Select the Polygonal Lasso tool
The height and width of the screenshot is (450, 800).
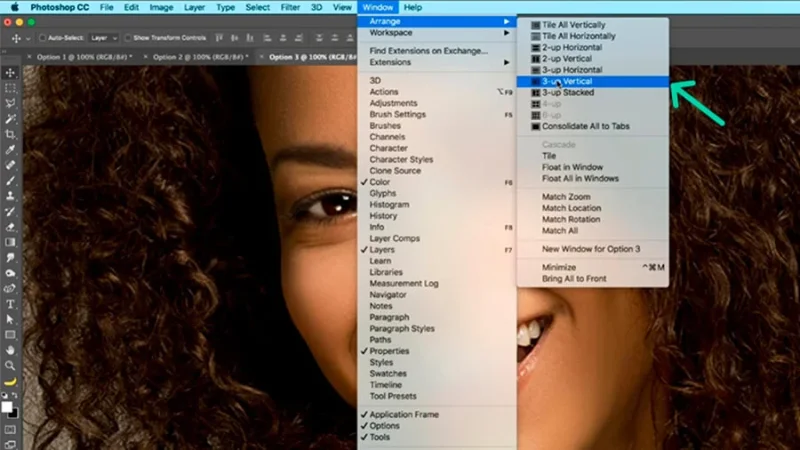tap(10, 104)
